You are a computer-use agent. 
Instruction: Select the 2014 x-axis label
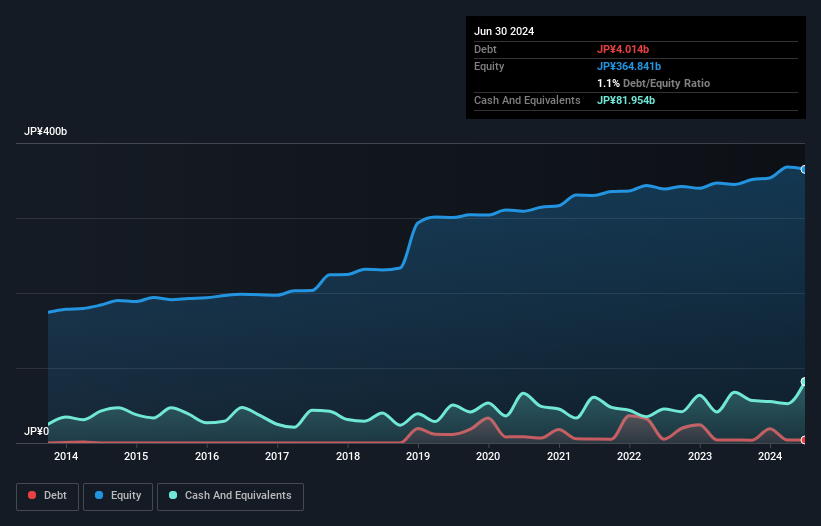pyautogui.click(x=66, y=457)
